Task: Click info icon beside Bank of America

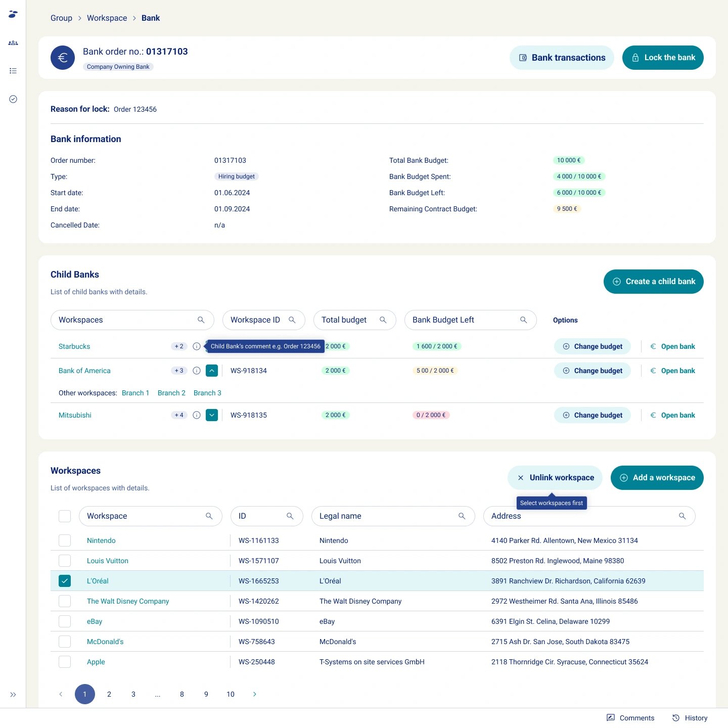Action: click(197, 371)
